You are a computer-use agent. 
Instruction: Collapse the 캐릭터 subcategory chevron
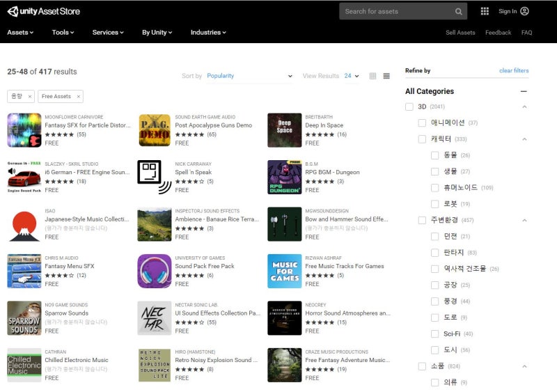(524, 139)
